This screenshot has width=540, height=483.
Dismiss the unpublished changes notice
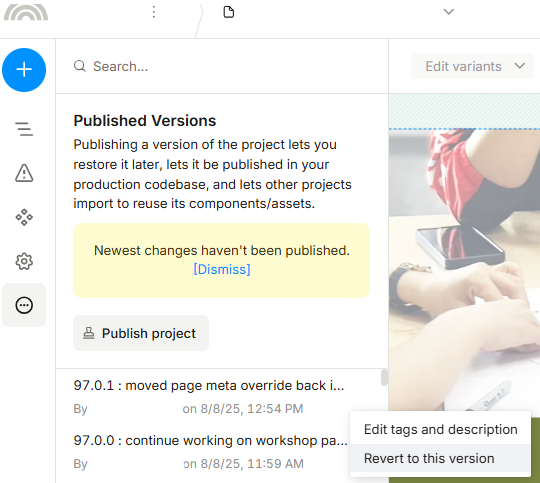click(222, 269)
